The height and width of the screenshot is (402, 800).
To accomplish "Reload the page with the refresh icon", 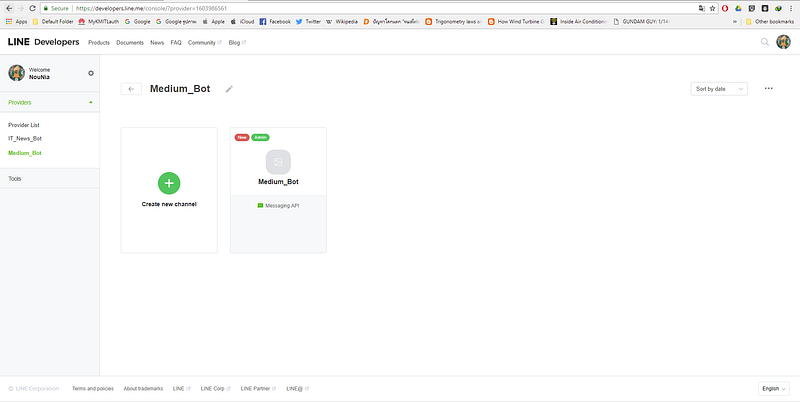I will click(x=33, y=8).
